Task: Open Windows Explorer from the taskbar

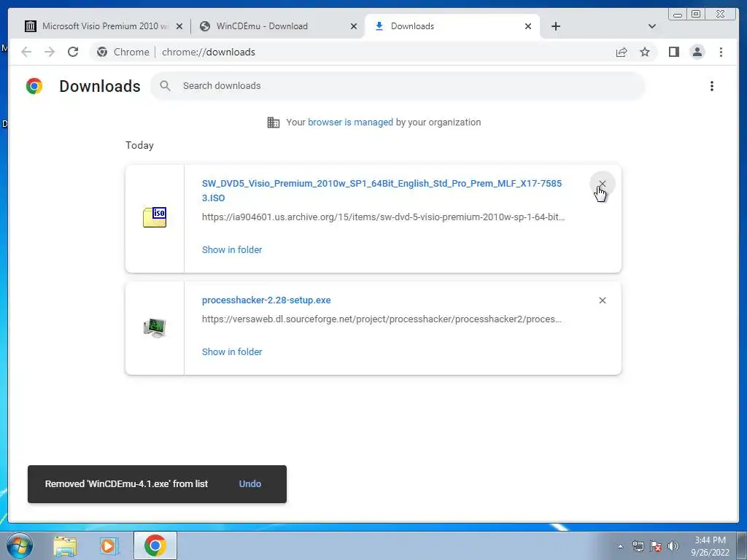Action: click(x=65, y=546)
